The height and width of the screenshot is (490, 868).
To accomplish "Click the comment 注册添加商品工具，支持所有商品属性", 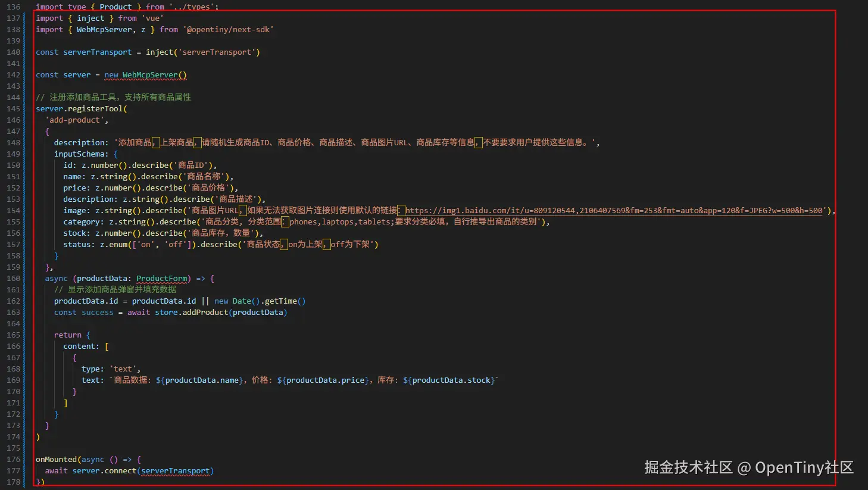I will tap(113, 98).
